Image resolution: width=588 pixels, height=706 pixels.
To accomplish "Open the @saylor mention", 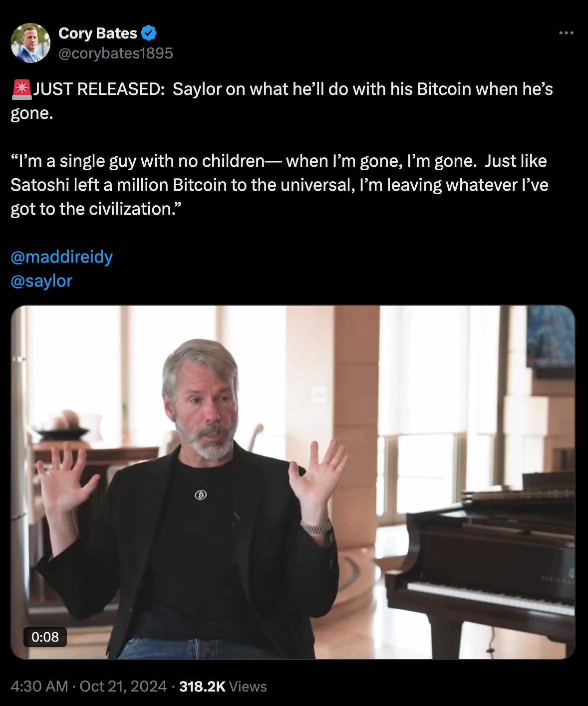I will [x=41, y=281].
